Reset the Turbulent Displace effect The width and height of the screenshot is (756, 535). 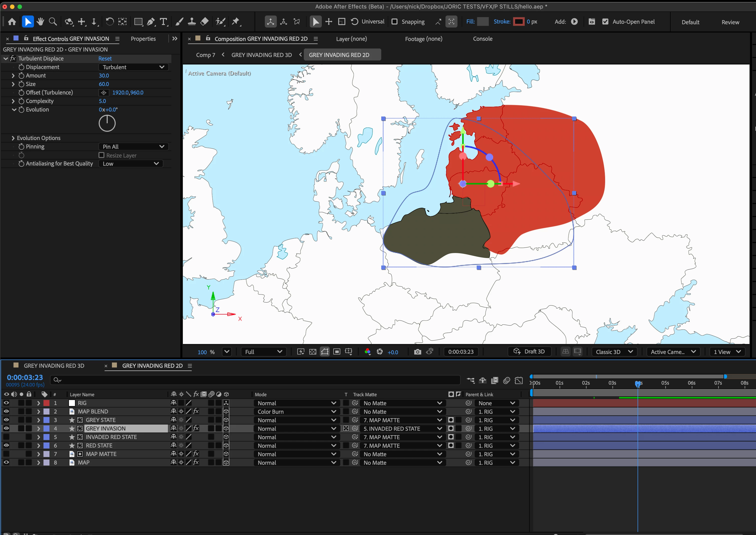[x=105, y=59]
